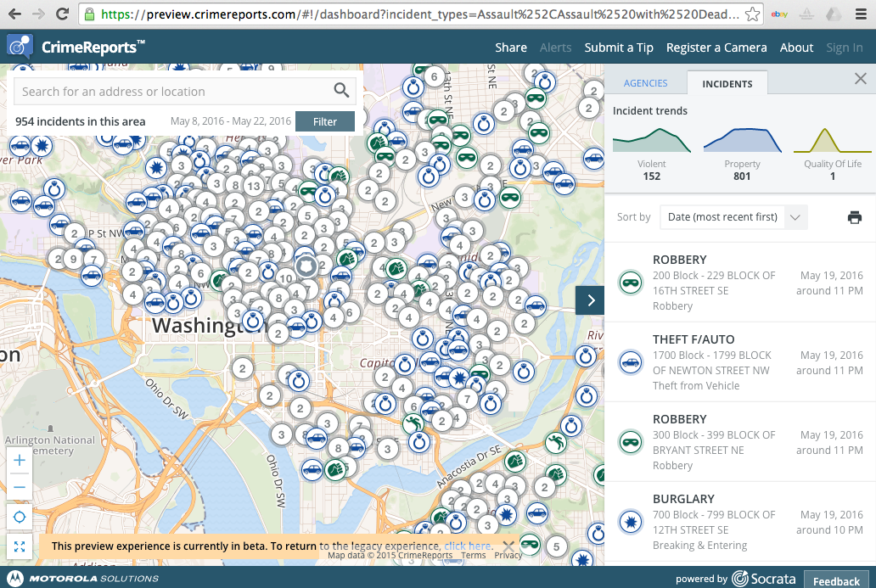
Task: Click the cluster marker labeled 9
Action: 73,259
